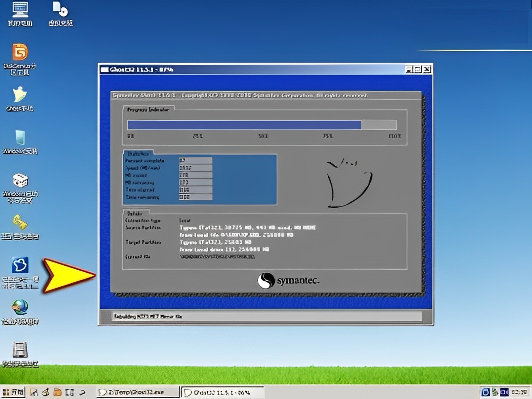The width and height of the screenshot is (532, 399).
Task: Switch to the Ghost32 11.5.1 taskbar button
Action: (x=223, y=392)
